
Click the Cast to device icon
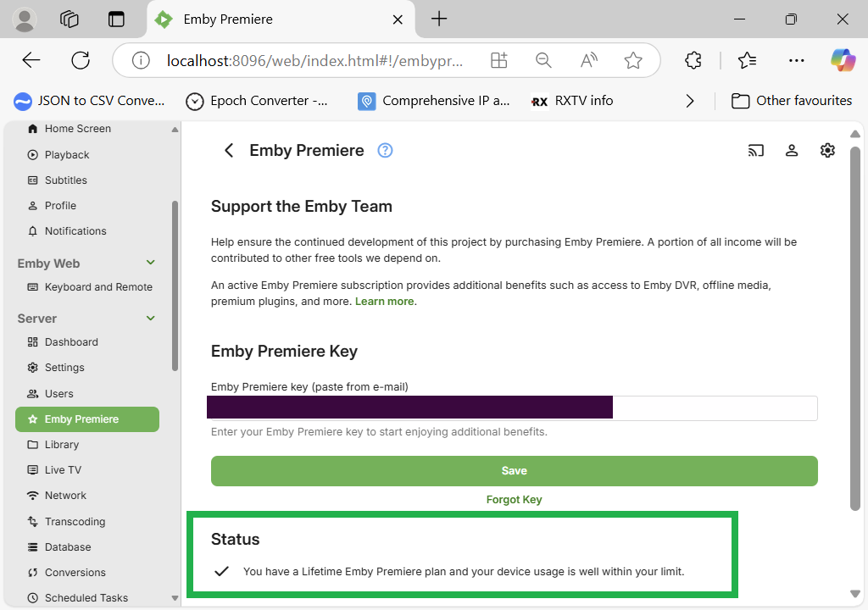(755, 151)
